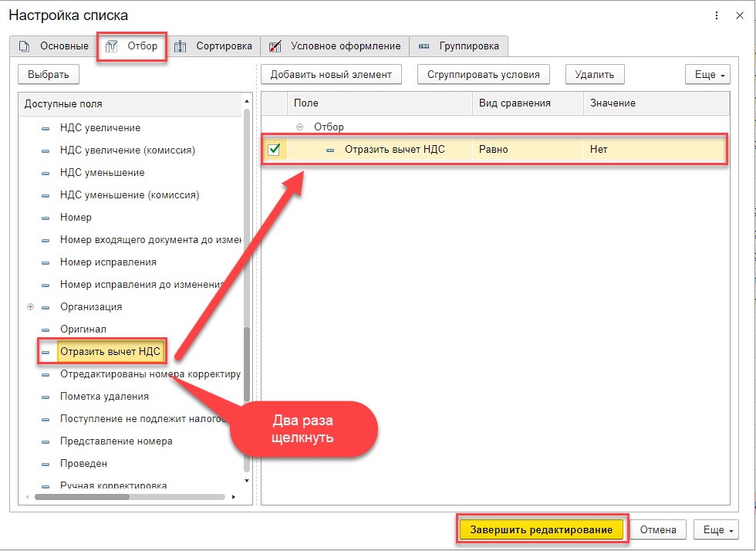Click the Сортировка tab sort icon
The width and height of the screenshot is (756, 551).
180,46
